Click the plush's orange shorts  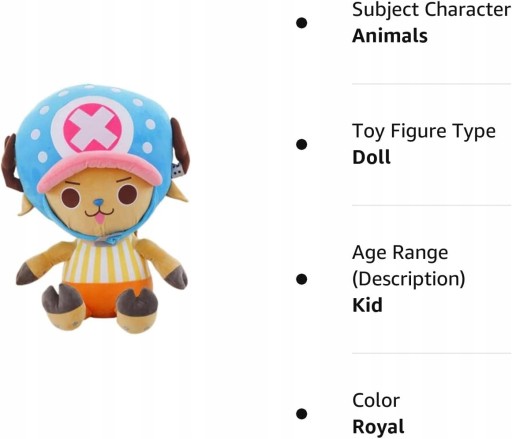[106, 298]
